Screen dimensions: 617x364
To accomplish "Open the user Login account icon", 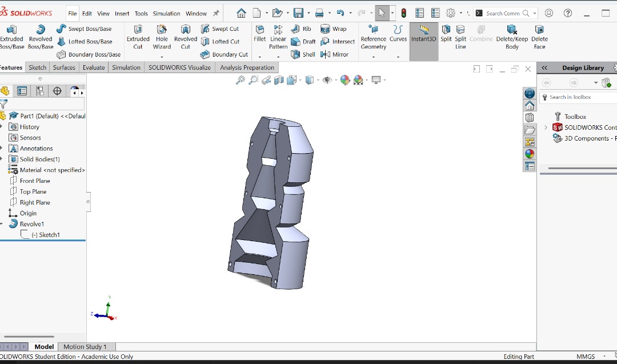I will pyautogui.click(x=549, y=13).
